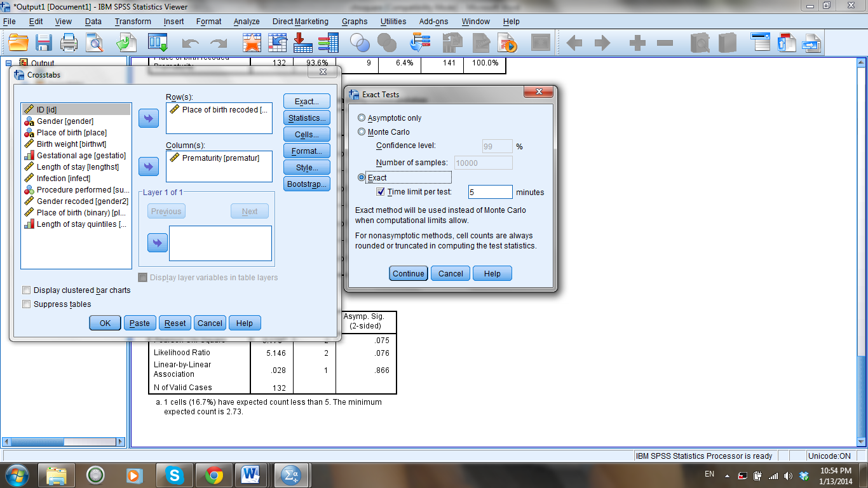Click the Windows Start button

point(17,475)
